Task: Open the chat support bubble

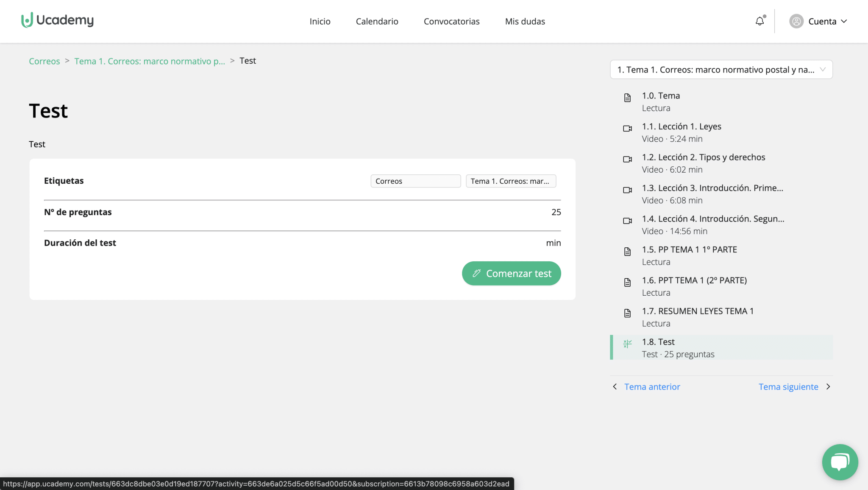Action: tap(840, 462)
